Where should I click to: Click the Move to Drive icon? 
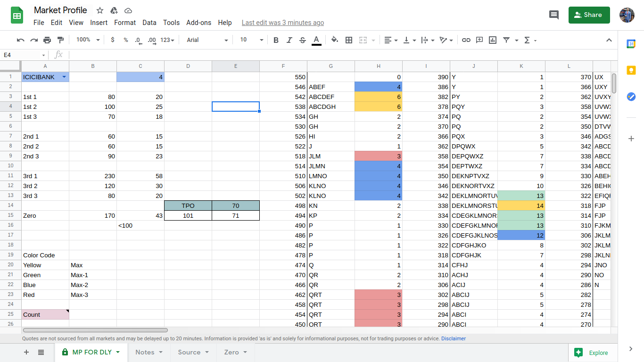pyautogui.click(x=114, y=10)
